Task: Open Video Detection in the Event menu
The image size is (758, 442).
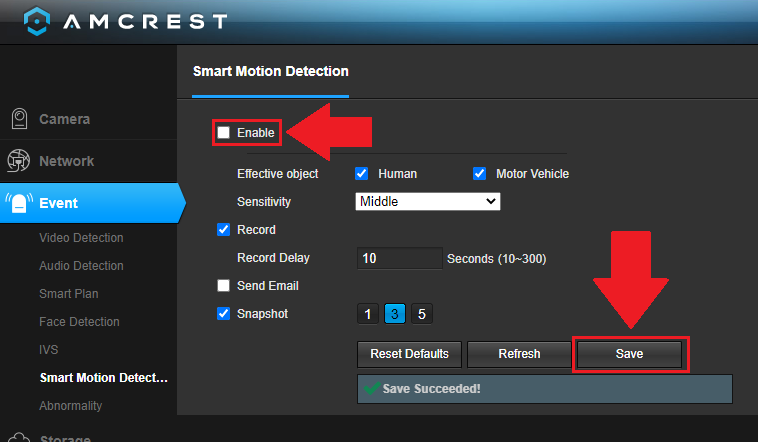Action: (x=81, y=238)
